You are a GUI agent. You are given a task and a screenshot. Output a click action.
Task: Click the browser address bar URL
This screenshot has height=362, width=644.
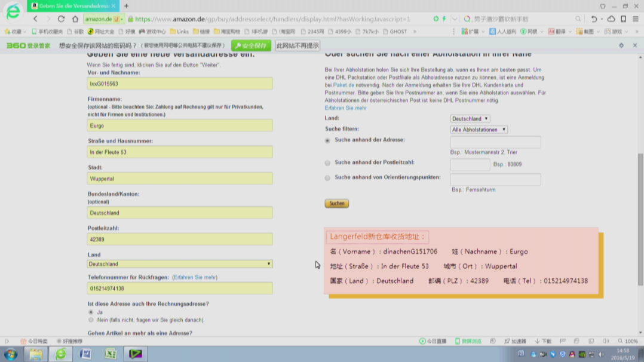click(x=272, y=19)
